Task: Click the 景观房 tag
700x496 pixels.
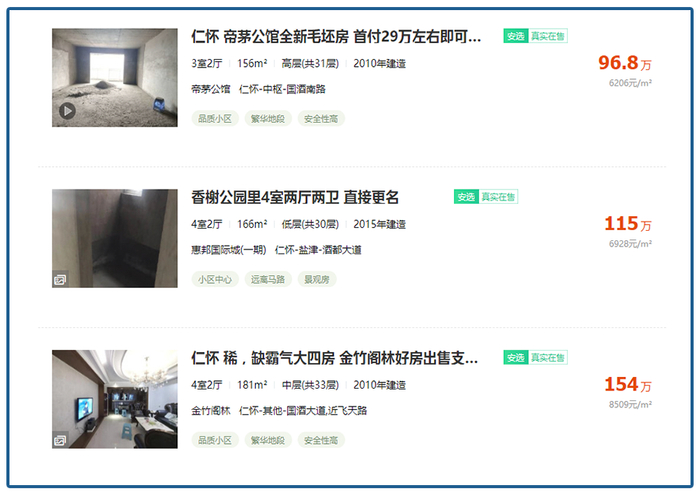Action: 317,279
